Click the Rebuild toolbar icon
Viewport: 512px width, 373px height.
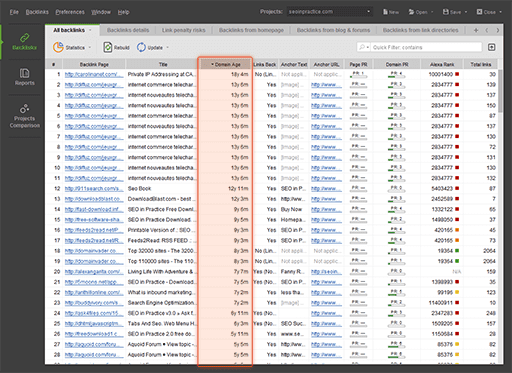click(x=107, y=47)
